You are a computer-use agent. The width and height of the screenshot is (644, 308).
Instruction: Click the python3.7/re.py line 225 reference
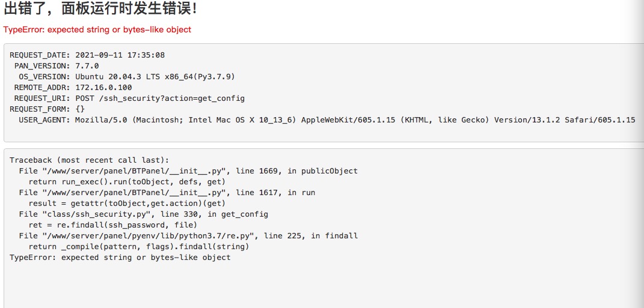(x=188, y=236)
